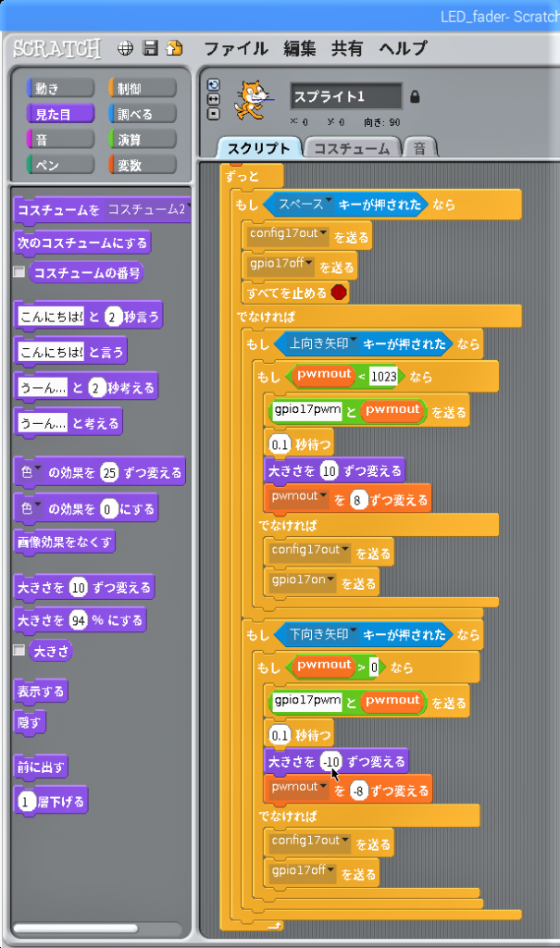Select the 'don't rotate' style button

click(214, 113)
